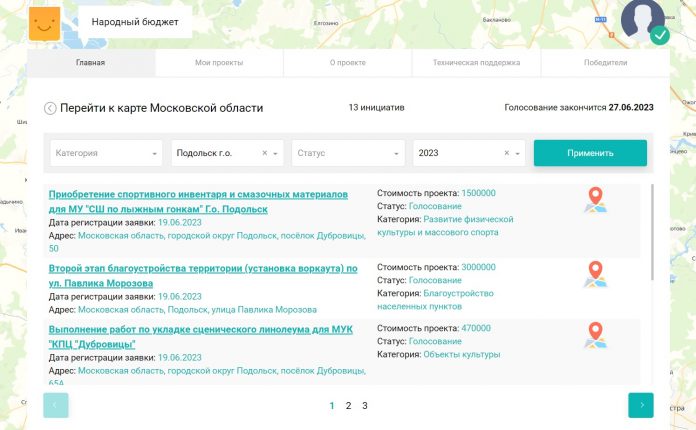Open the Подольск г.о. municipality dropdown
Image resolution: width=696 pixels, height=430 pixels.
[x=277, y=154]
